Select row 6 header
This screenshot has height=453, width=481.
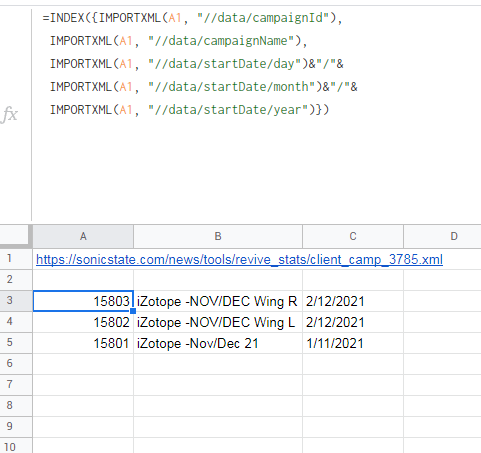tap(16, 364)
